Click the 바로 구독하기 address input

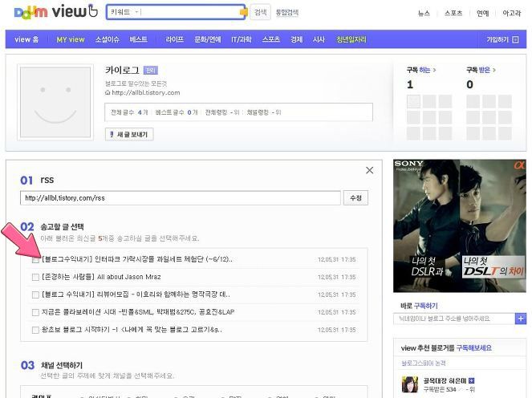pyautogui.click(x=454, y=319)
